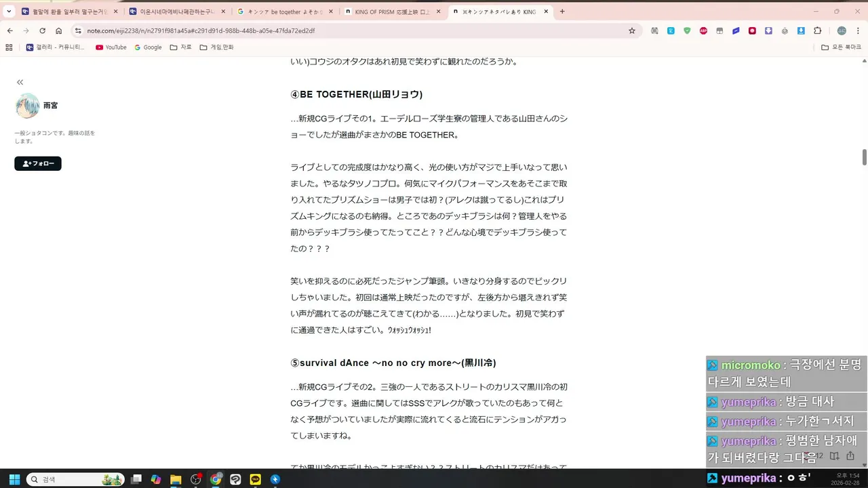Open author 雨宮's avatar image

point(28,106)
